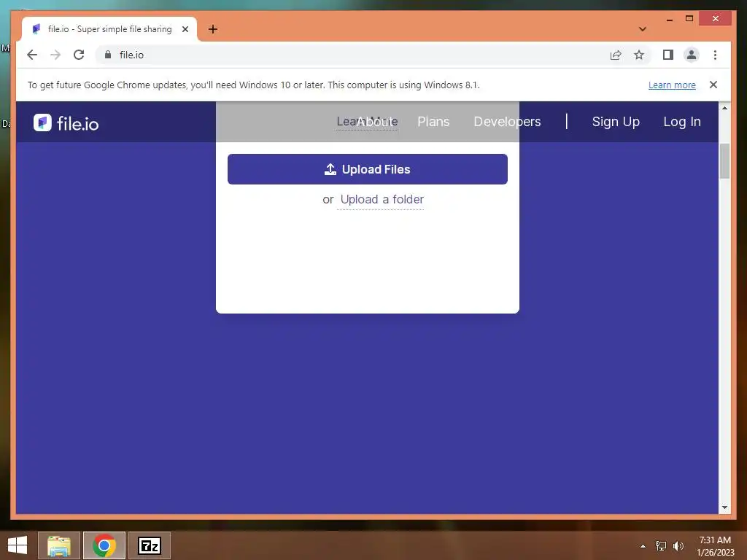The image size is (747, 560).
Task: Maximize the Chrome window
Action: click(x=689, y=18)
